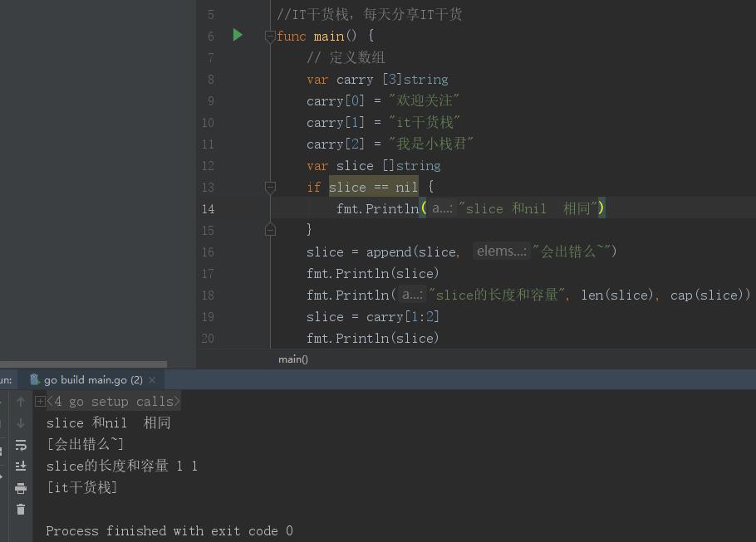
Task: Click the print icon in Run panel
Action: (x=21, y=488)
